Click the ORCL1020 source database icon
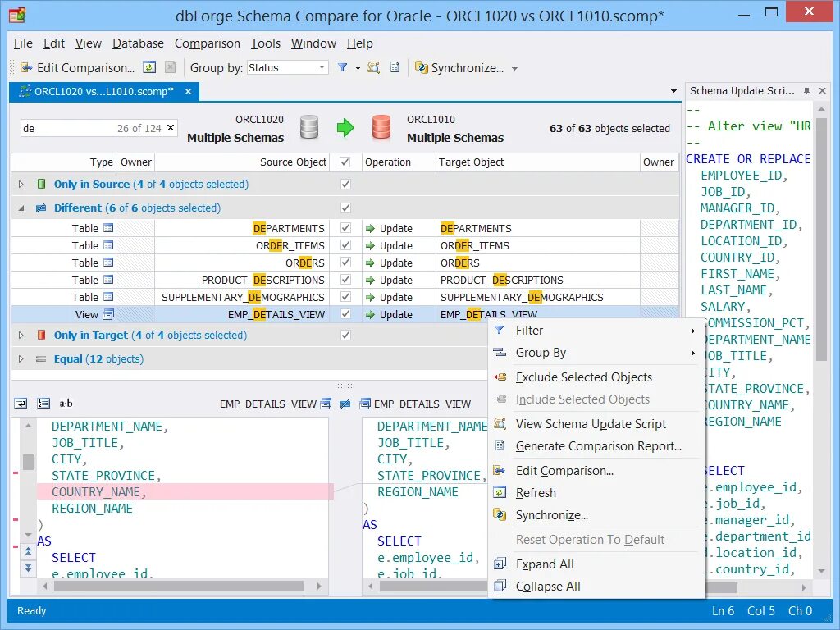The image size is (840, 630). tap(309, 127)
